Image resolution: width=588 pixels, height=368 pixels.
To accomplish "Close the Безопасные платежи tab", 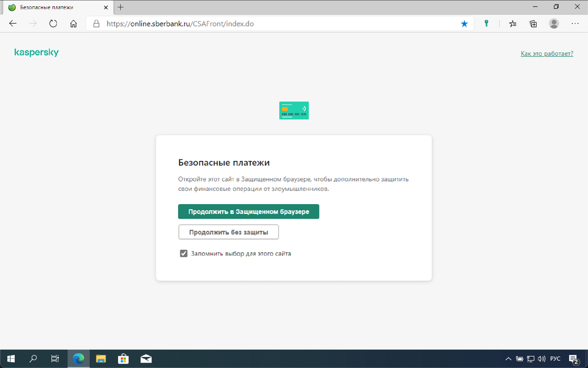I will coord(105,7).
